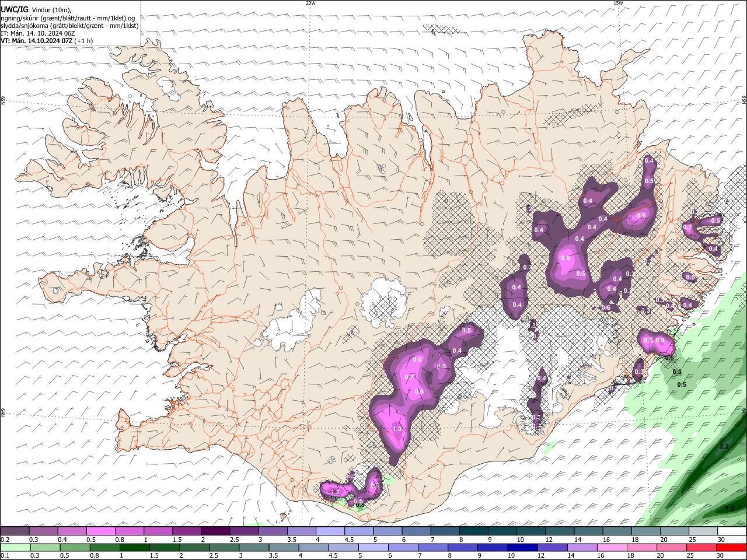Pick the light lavender 4 snow scale swatch
The height and width of the screenshot is (560, 747).
coord(330,531)
